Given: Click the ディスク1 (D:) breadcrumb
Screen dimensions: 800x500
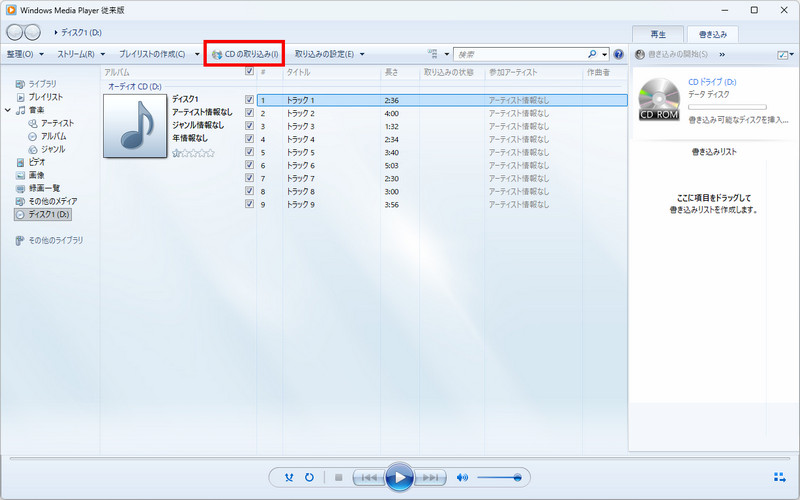Looking at the screenshot, I should pyautogui.click(x=81, y=32).
